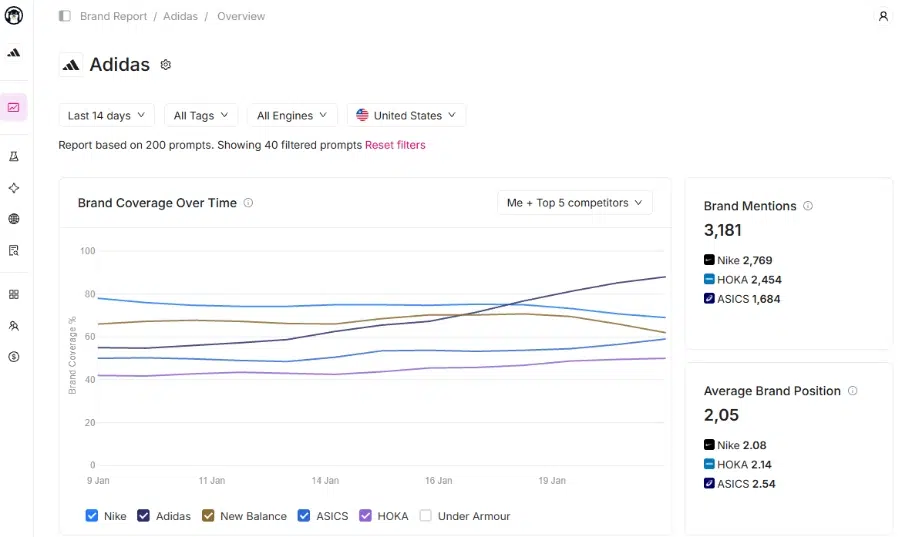Click the HOKA 2.14 position entry
Screen dimensions: 902x537
tap(737, 464)
